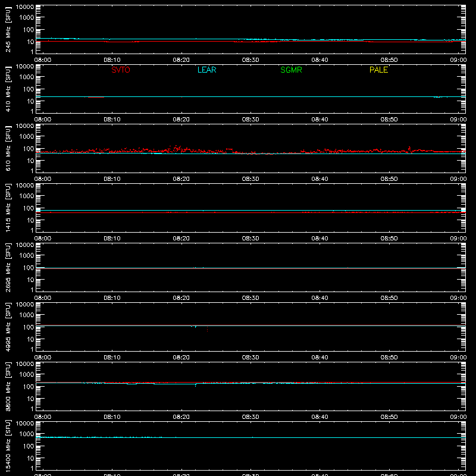The image size is (476, 476).
Task: Click the 10 tick label of 1415 MHz panel
Action: 30,220
